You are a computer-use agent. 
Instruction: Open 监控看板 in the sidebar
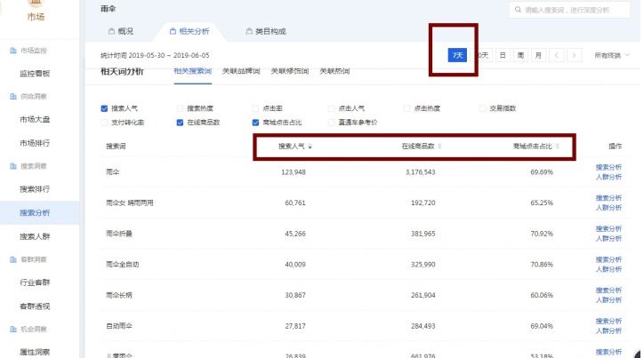[35, 74]
